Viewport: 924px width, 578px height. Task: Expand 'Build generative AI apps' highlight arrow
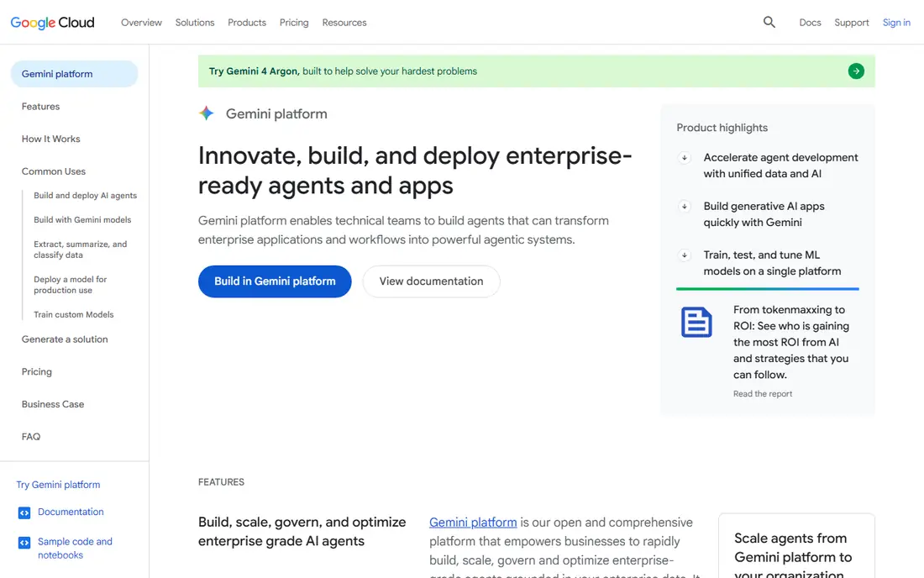684,206
